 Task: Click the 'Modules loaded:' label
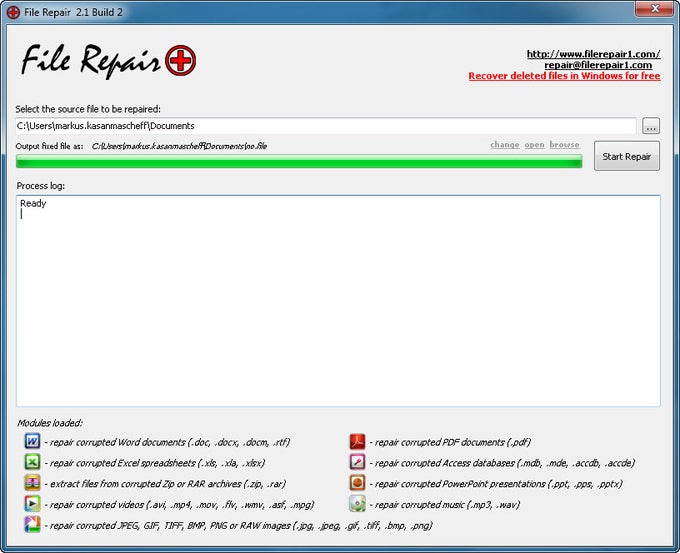[50, 423]
